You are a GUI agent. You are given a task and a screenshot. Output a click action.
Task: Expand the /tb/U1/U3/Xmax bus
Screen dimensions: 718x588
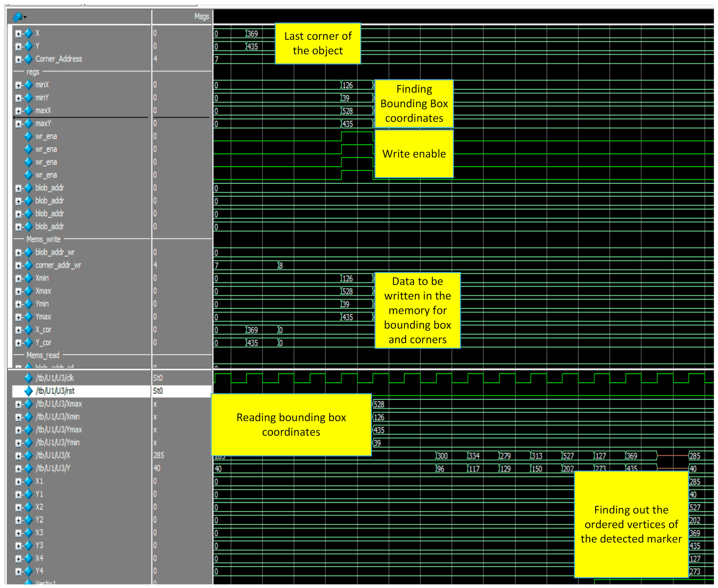pyautogui.click(x=18, y=404)
